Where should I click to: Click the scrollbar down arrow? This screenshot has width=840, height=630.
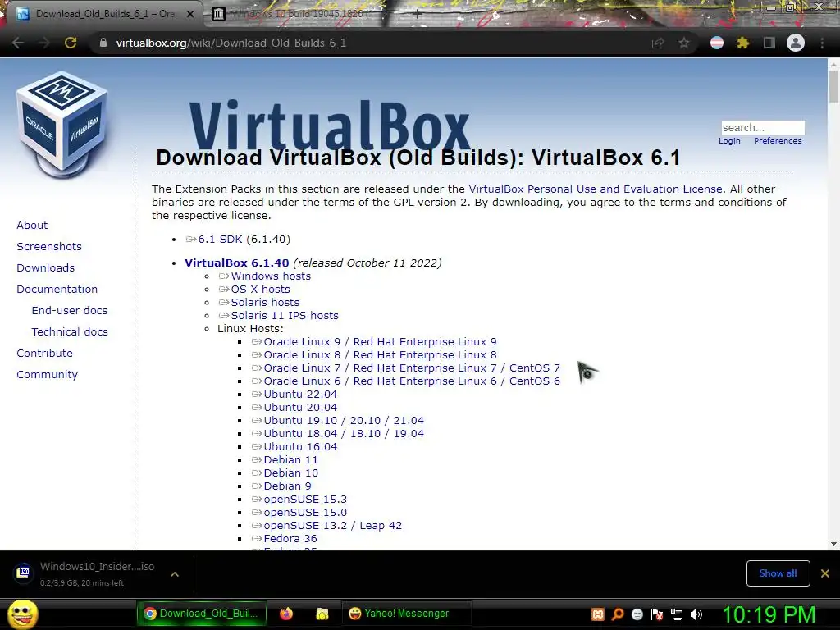(x=833, y=544)
